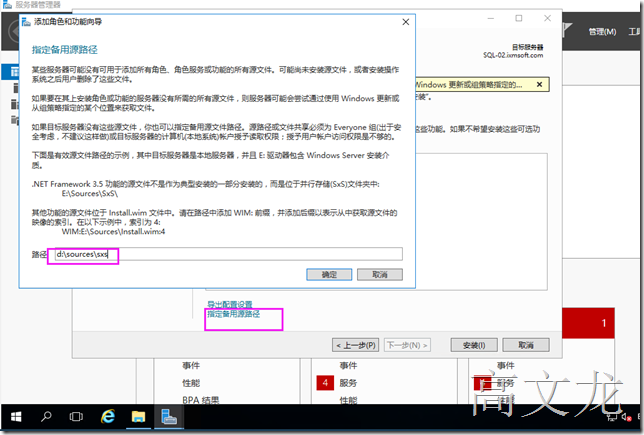
Task: Open taskbar search magnifier
Action: point(46,417)
